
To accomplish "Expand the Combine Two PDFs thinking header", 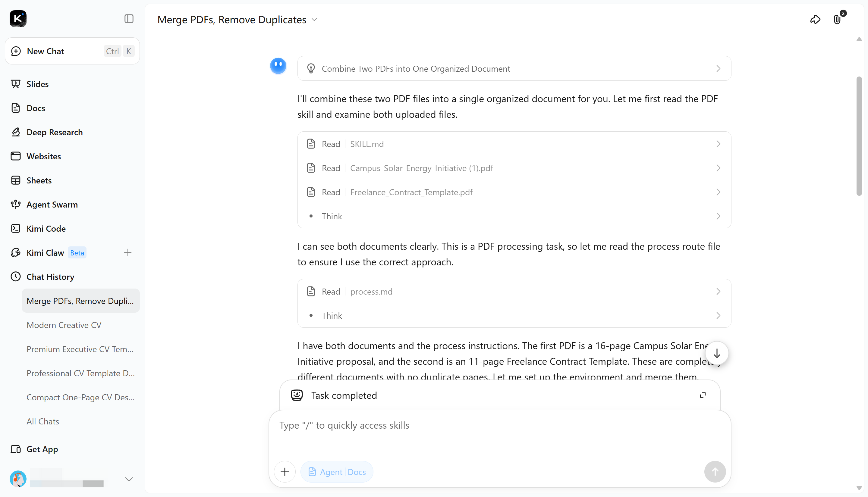I will pyautogui.click(x=514, y=69).
